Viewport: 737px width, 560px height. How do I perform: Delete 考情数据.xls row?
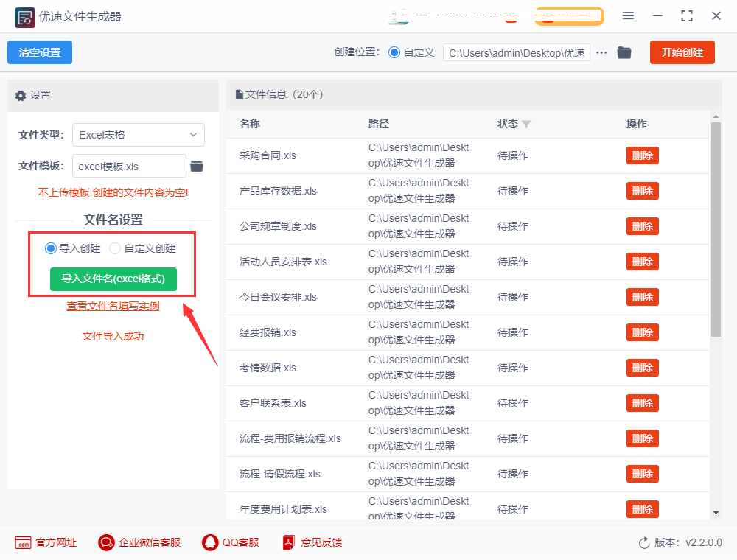point(642,368)
